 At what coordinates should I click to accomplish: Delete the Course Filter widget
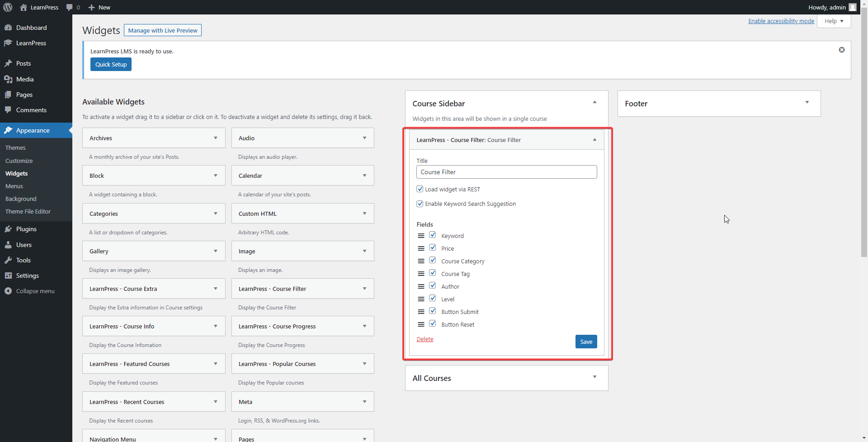pos(425,339)
